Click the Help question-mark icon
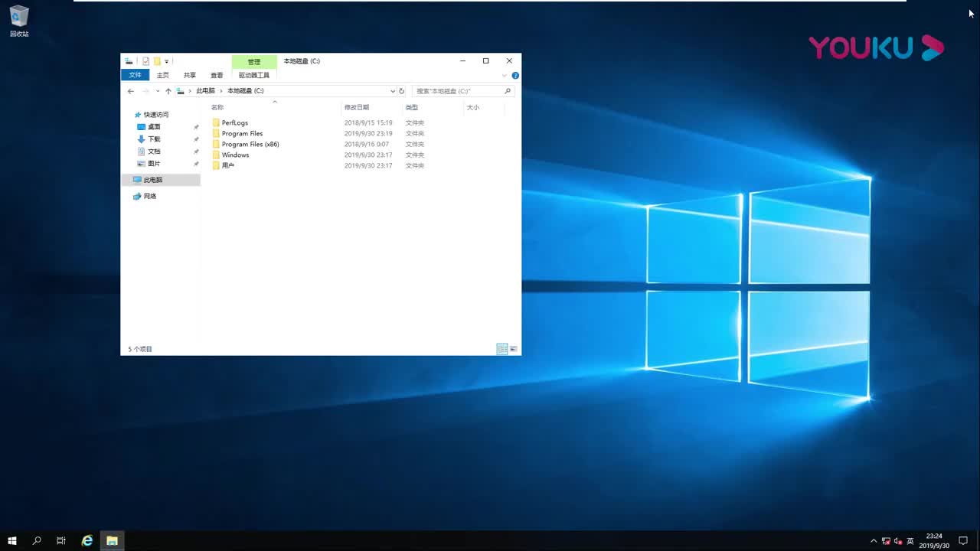980x551 pixels. click(514, 75)
